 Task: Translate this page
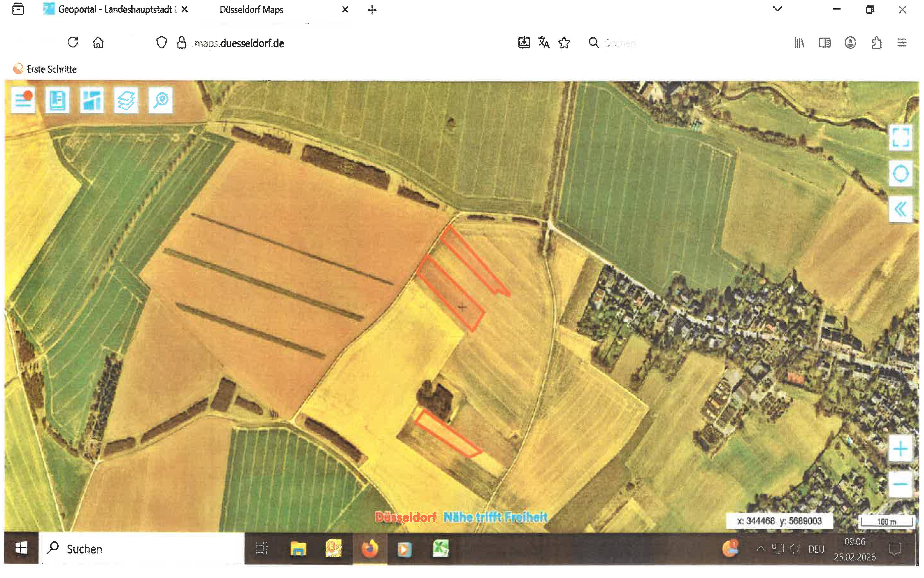544,42
